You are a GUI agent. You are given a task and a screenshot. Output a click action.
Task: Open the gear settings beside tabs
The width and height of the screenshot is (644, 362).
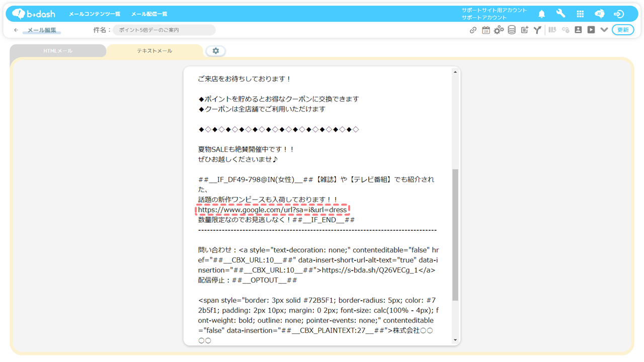(x=216, y=51)
